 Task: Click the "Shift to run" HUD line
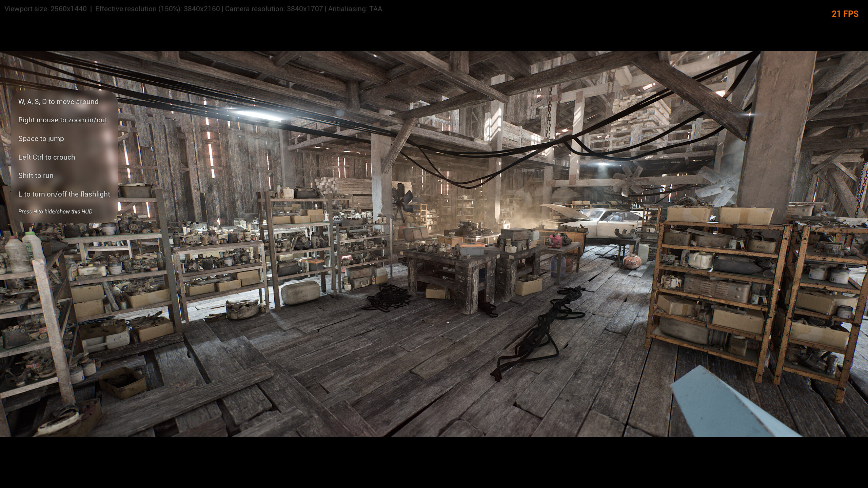36,175
